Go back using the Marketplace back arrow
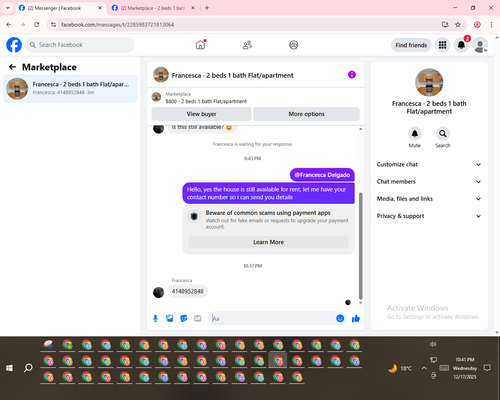 pyautogui.click(x=12, y=67)
